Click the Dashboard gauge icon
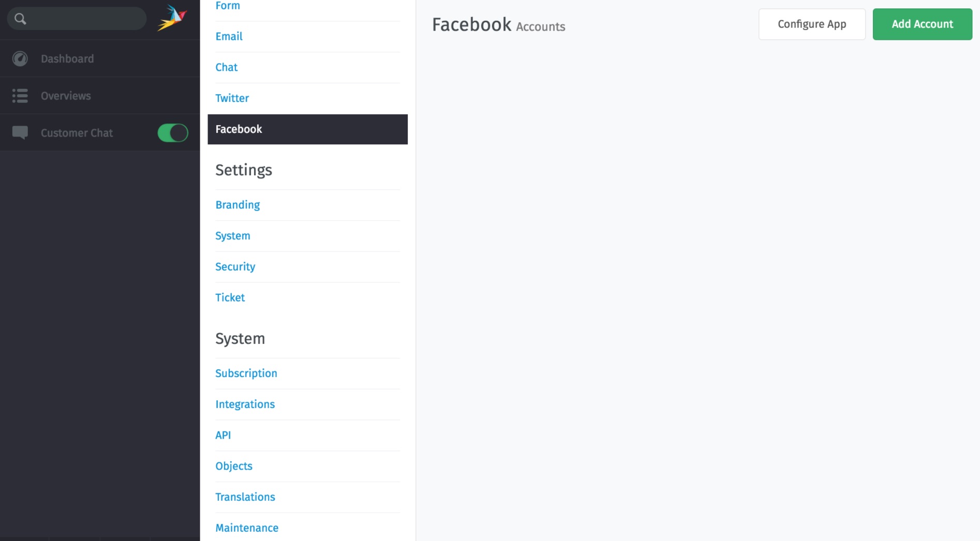The width and height of the screenshot is (980, 541). [x=20, y=59]
